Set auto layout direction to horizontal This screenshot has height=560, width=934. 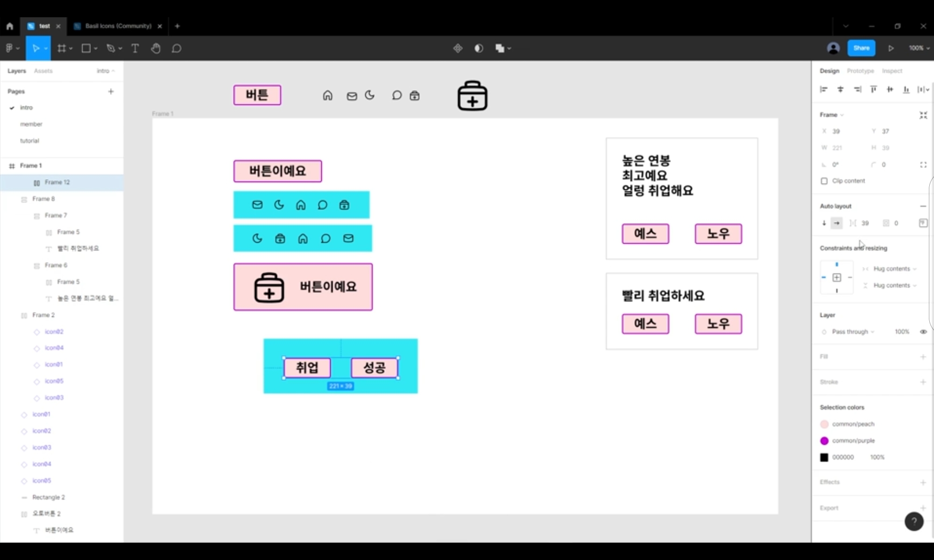[837, 223]
